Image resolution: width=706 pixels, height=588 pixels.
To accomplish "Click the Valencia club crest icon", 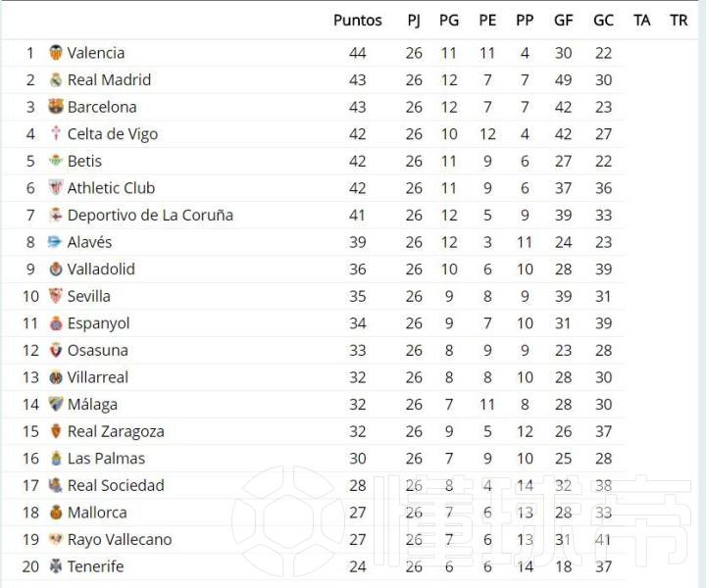I will [x=55, y=53].
